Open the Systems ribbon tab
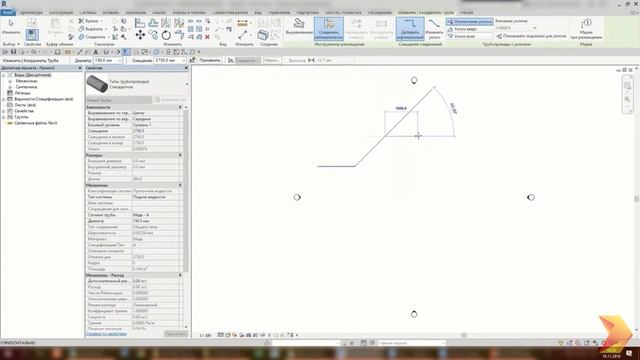This screenshot has height=360, width=640. [87, 13]
